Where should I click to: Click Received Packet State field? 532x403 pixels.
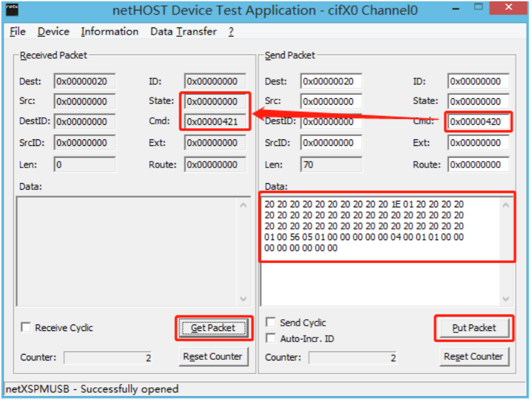tap(215, 101)
